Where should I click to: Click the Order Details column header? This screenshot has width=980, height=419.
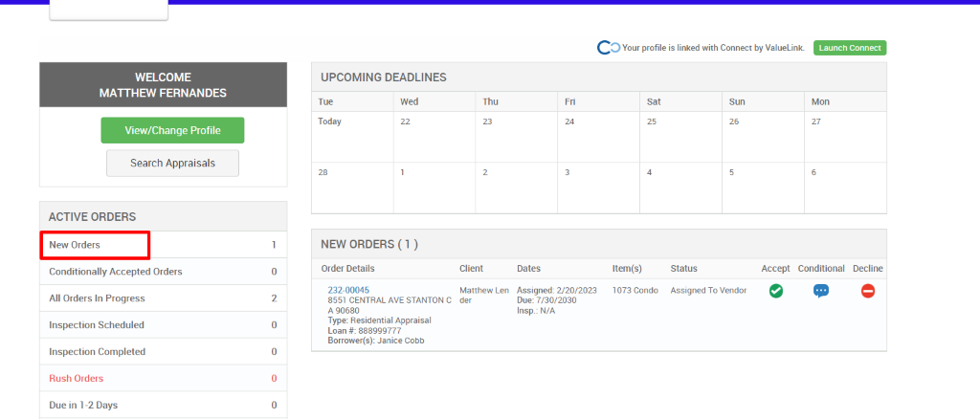click(347, 269)
